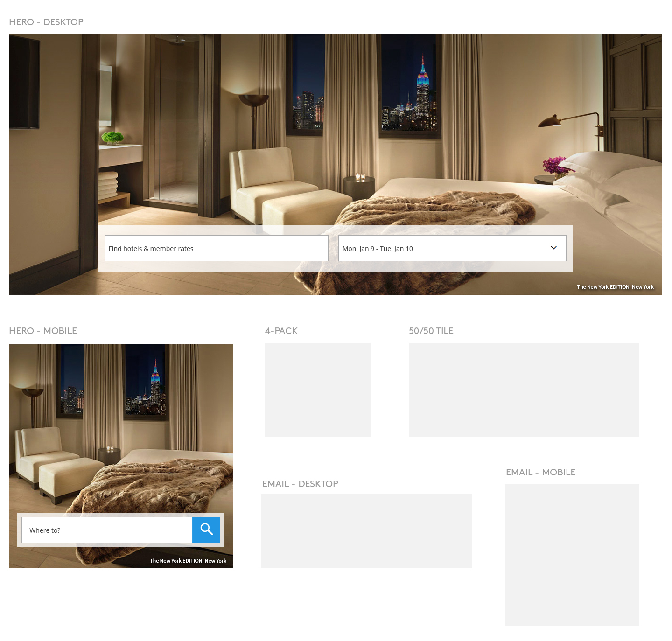Screen dimensions: 672x641
Task: Click the HERO - MOBILE heading
Action: point(43,331)
